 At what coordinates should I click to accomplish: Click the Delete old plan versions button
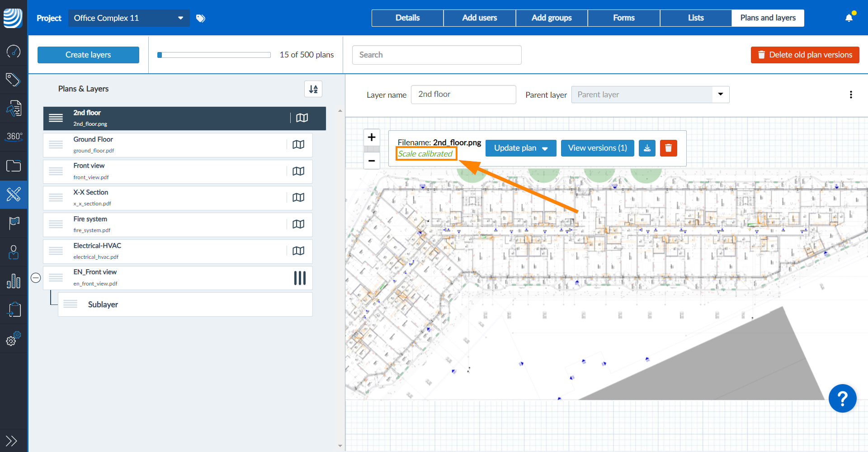pyautogui.click(x=805, y=55)
